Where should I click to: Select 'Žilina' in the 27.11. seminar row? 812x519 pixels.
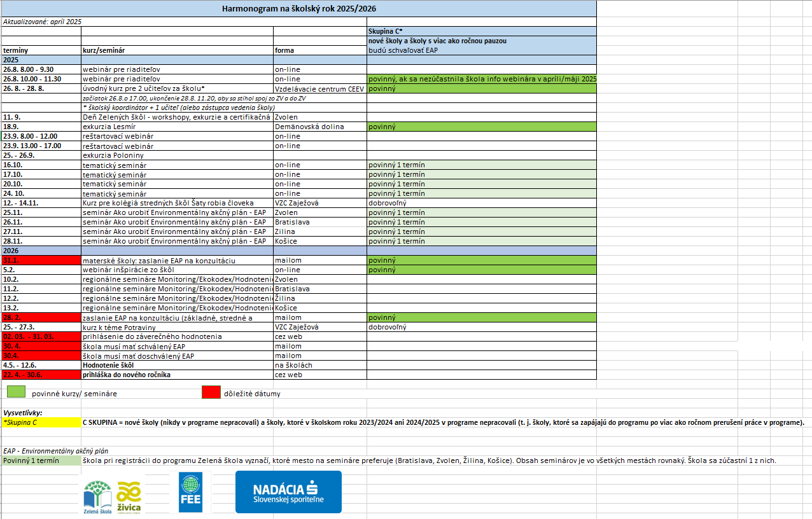[320, 232]
